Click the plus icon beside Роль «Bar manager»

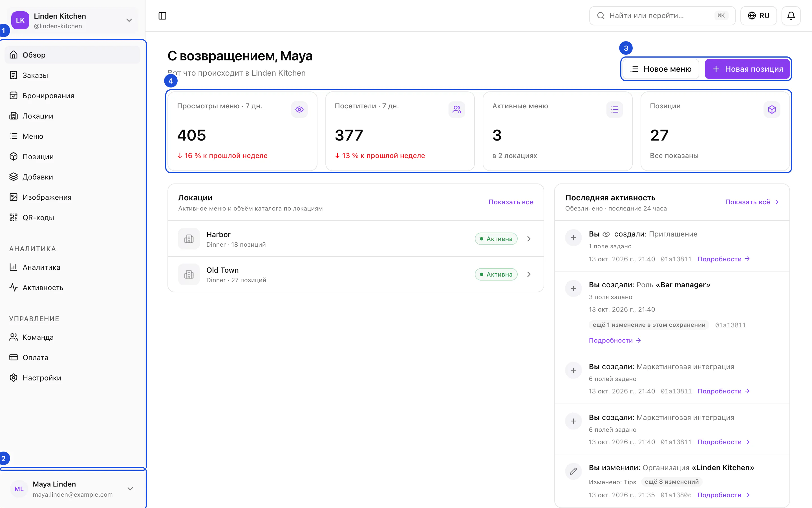[573, 289]
